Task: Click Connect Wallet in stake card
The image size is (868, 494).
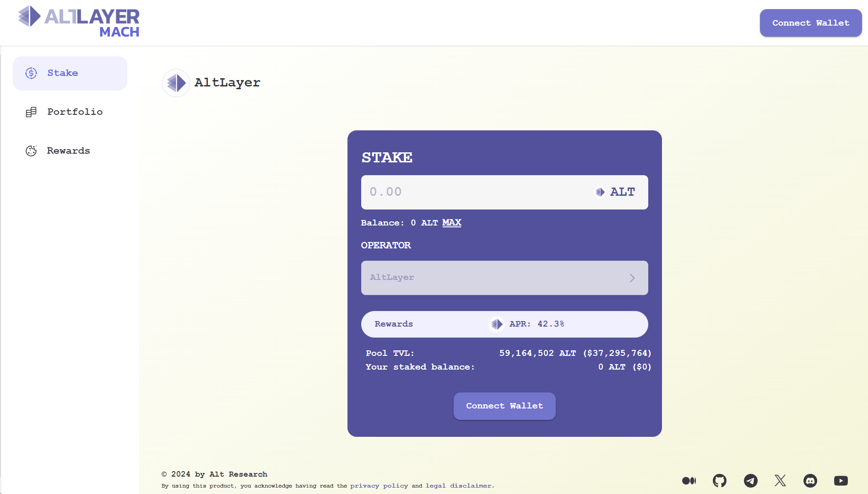Action: (505, 406)
